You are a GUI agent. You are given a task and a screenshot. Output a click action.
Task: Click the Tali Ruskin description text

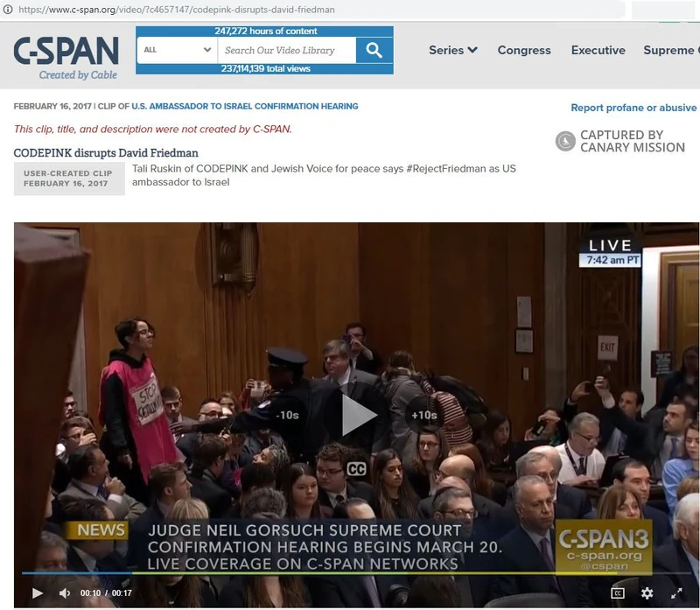324,175
